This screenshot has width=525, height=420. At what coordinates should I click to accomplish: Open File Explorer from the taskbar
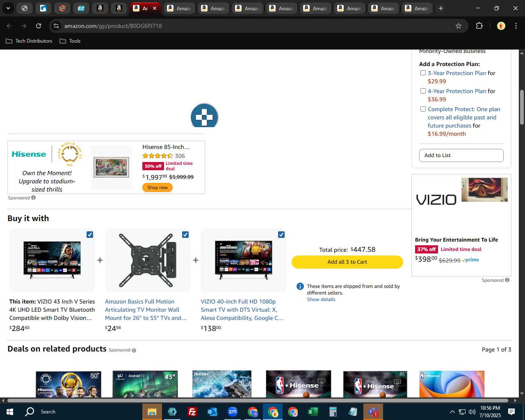coord(152,412)
